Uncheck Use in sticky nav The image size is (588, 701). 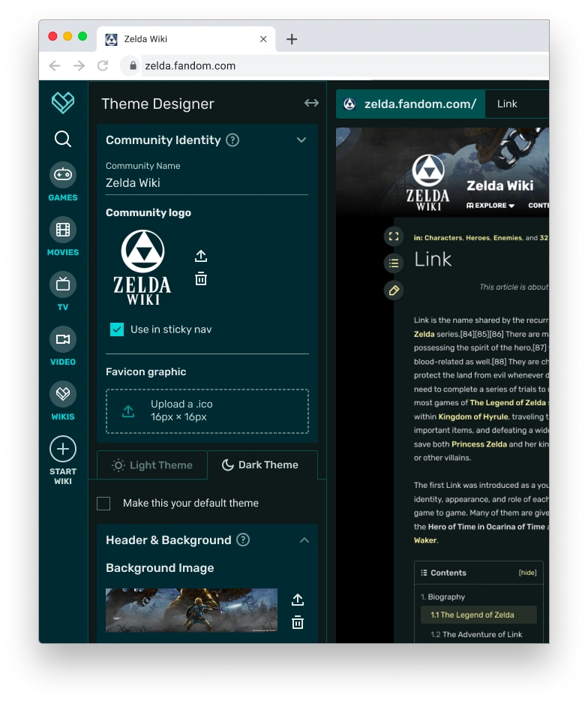click(x=117, y=329)
